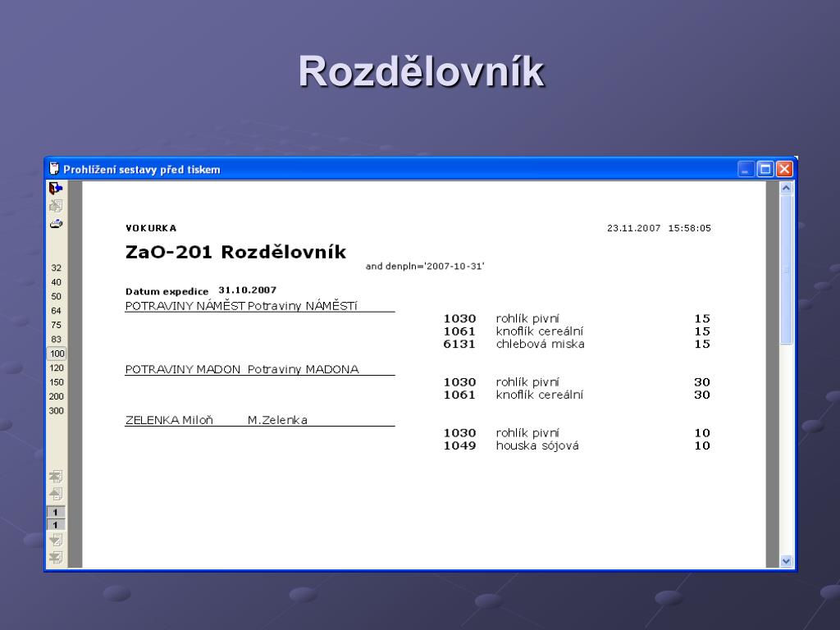Viewport: 840px width, 630px height.
Task: Click product code '6131'
Action: point(459,344)
